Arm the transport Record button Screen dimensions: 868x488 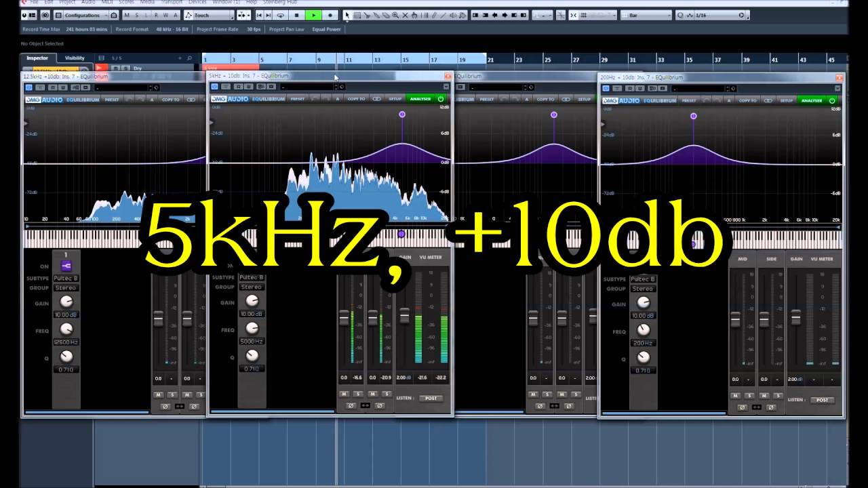[330, 15]
